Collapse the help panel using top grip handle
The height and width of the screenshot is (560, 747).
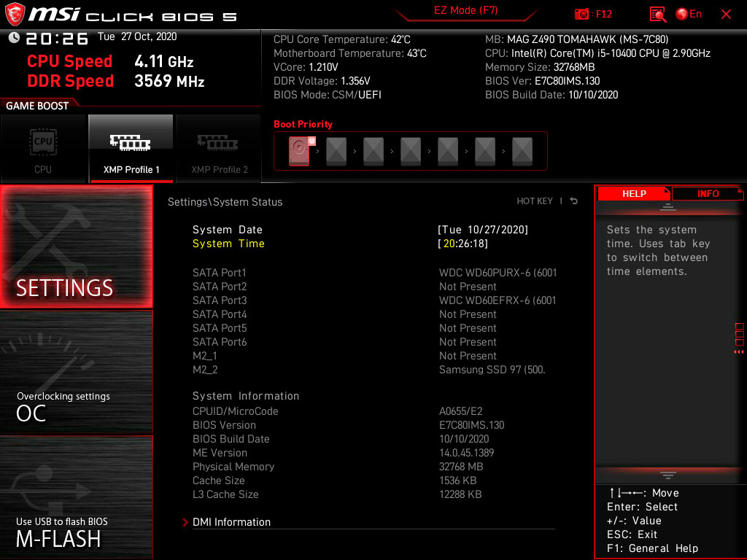click(668, 206)
